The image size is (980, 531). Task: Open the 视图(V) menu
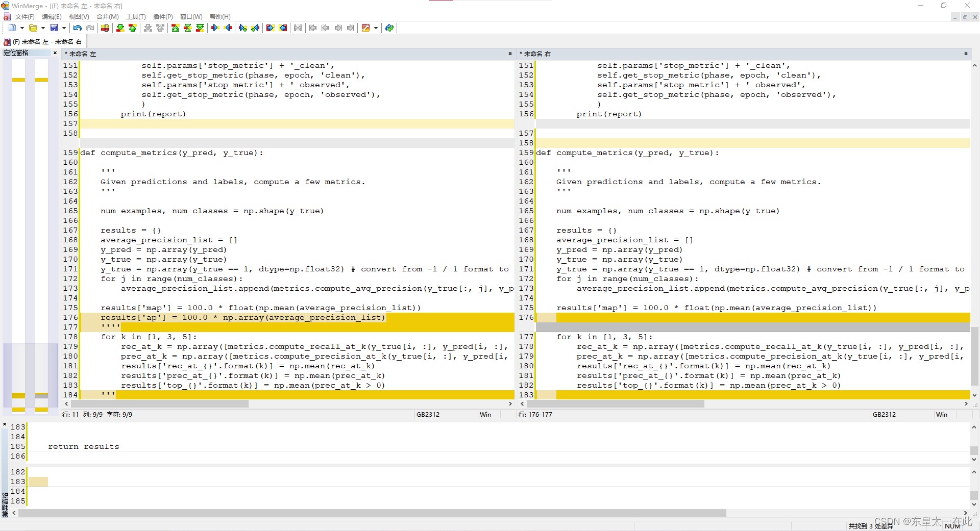click(79, 17)
